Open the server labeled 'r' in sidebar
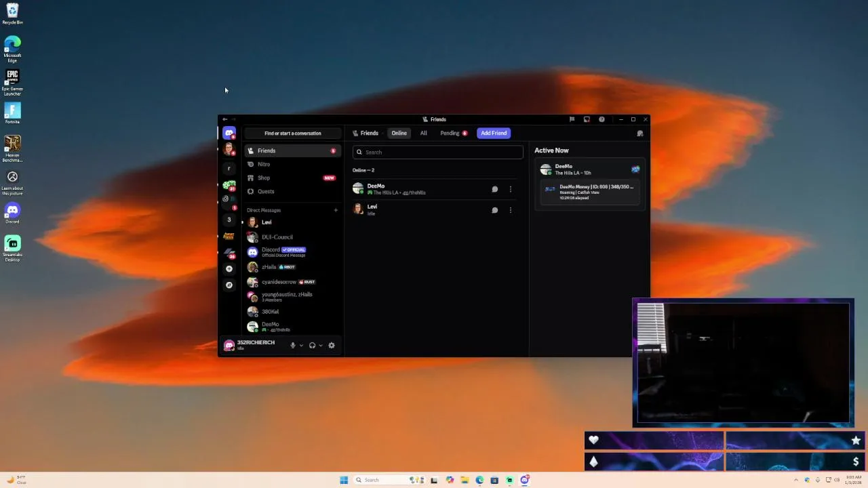This screenshot has width=868, height=488. (x=229, y=168)
